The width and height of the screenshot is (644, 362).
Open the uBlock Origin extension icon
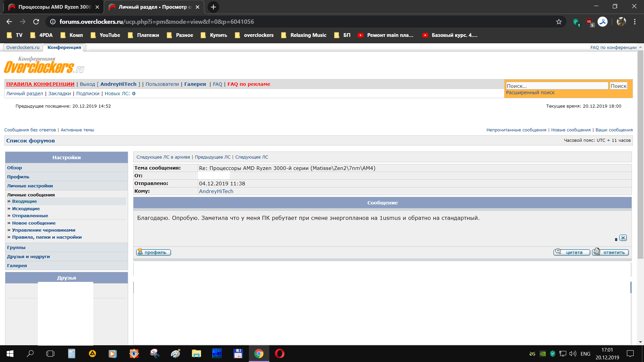tap(589, 22)
